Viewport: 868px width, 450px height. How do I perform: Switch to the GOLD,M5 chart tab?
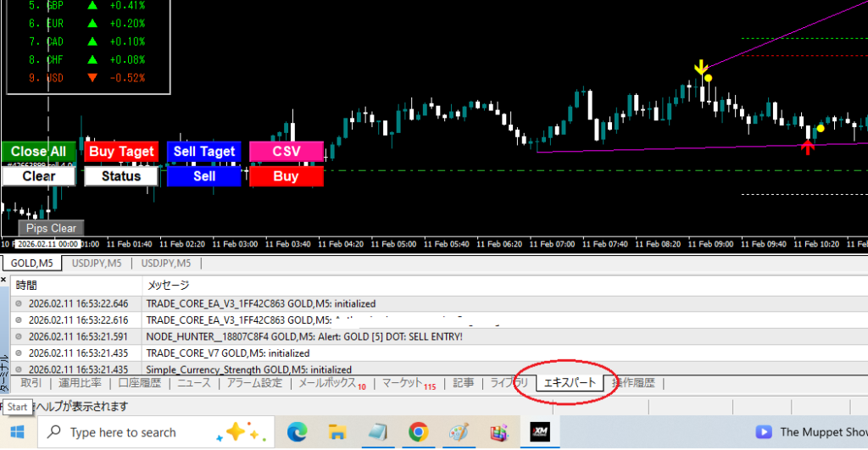coord(31,264)
